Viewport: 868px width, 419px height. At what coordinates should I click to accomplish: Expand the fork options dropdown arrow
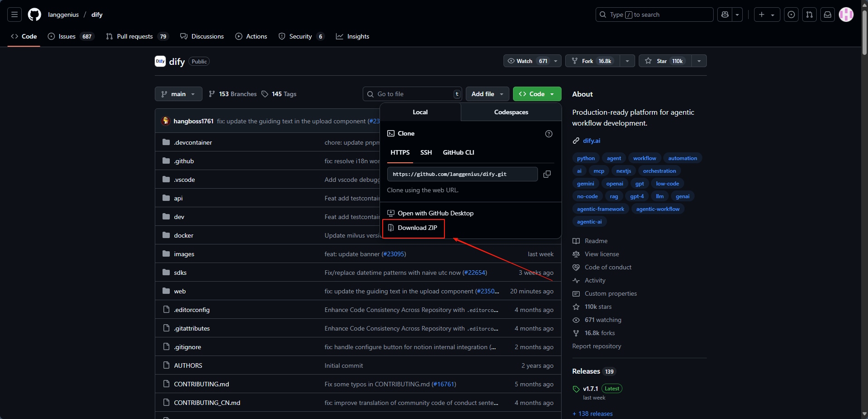coord(627,61)
